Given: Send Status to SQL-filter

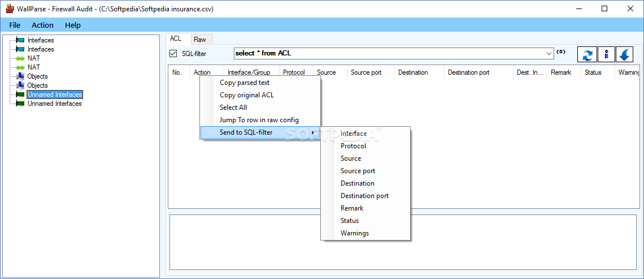Looking at the screenshot, I should pos(365,221).
